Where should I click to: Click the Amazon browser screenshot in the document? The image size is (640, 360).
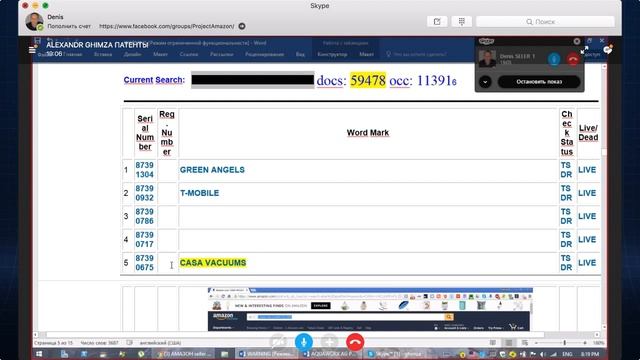click(x=370, y=309)
